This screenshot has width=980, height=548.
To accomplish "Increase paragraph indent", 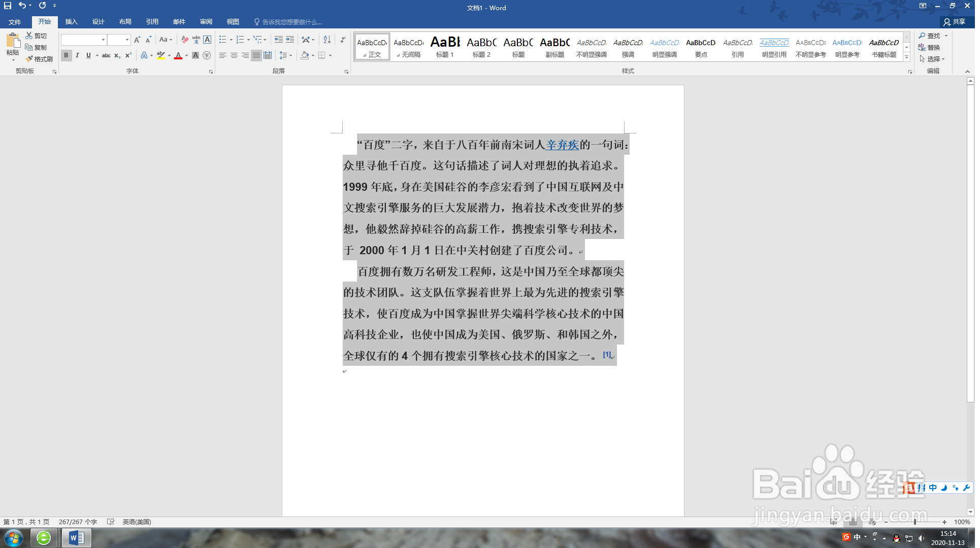I will point(290,40).
